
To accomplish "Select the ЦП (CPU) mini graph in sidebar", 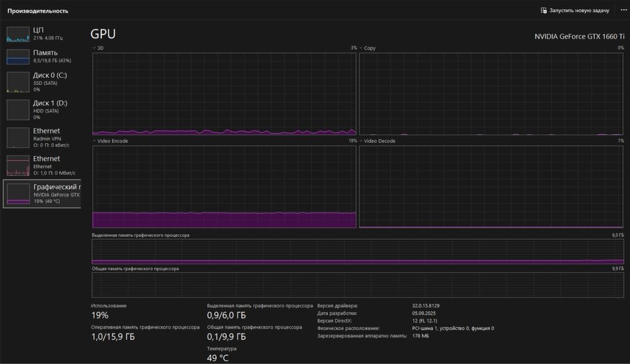I will (x=18, y=34).
